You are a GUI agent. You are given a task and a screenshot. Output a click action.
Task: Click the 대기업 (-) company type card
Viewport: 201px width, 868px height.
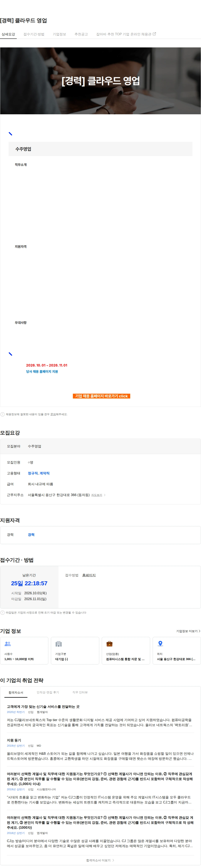tap(75, 650)
